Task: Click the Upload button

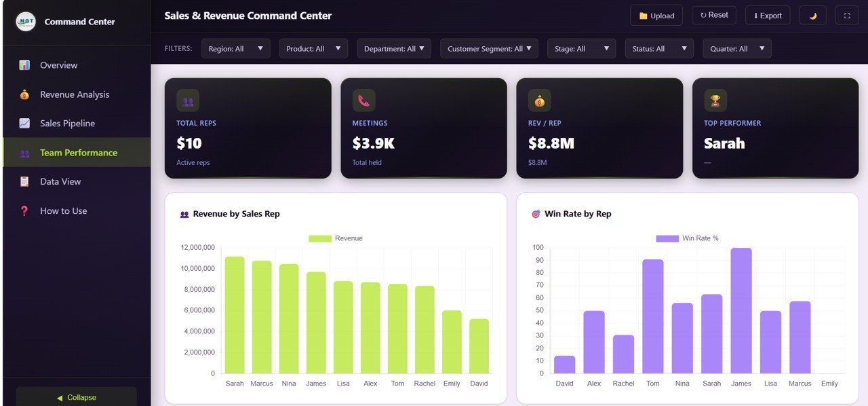Action: point(656,15)
